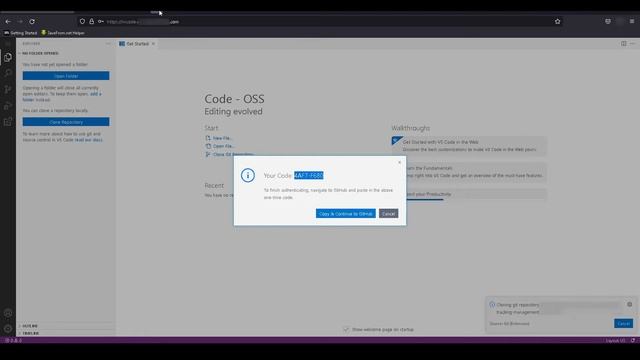Open the Getting Started bookmark

coord(20,33)
